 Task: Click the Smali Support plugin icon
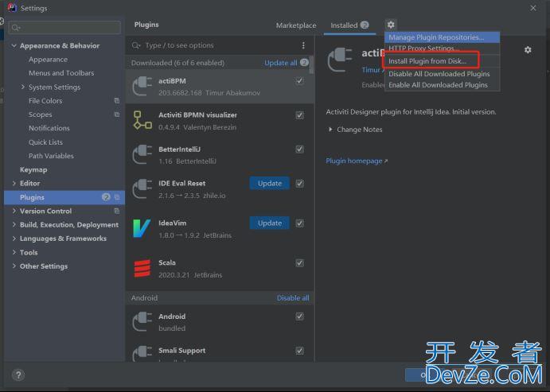(x=142, y=353)
